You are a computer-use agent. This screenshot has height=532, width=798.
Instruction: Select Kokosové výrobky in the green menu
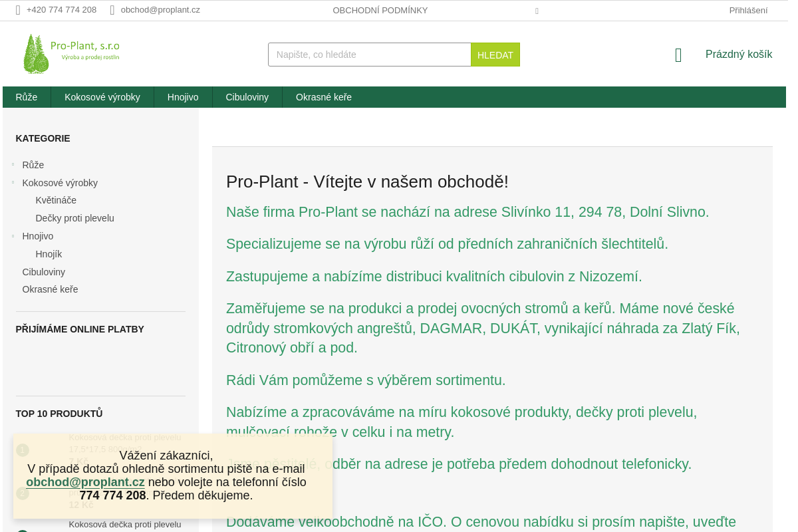102,97
